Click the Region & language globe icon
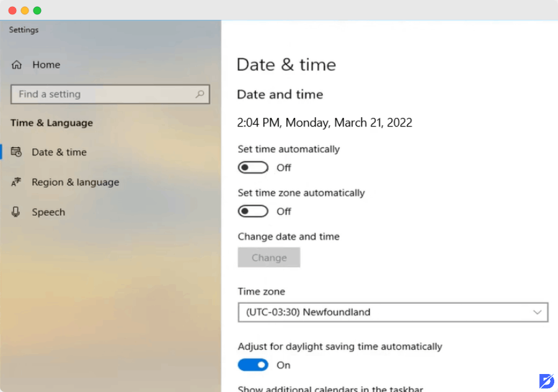Image resolution: width=558 pixels, height=392 pixels. [x=17, y=182]
